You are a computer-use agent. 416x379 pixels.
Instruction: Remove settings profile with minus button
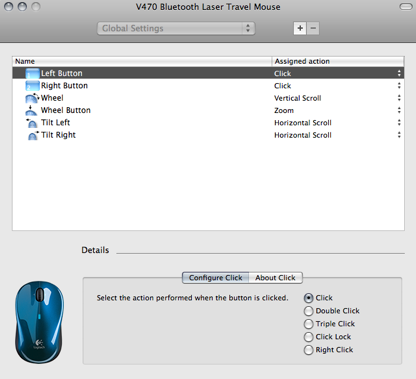coord(313,28)
